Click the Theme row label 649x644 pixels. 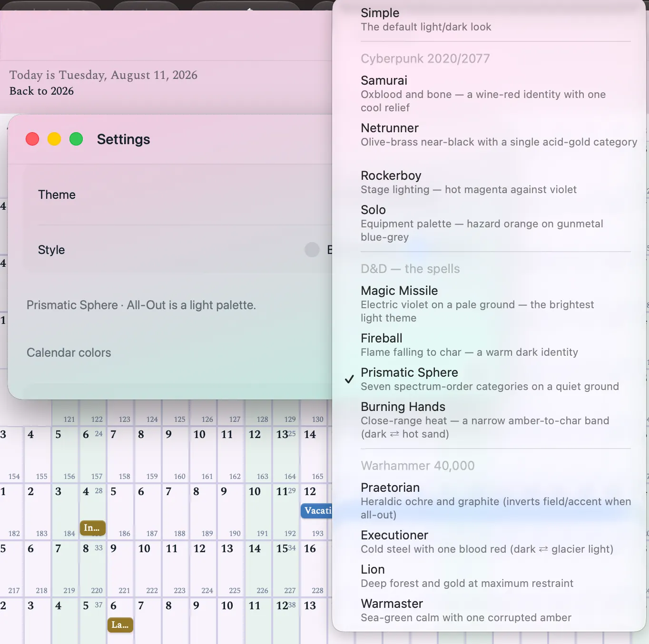(57, 195)
